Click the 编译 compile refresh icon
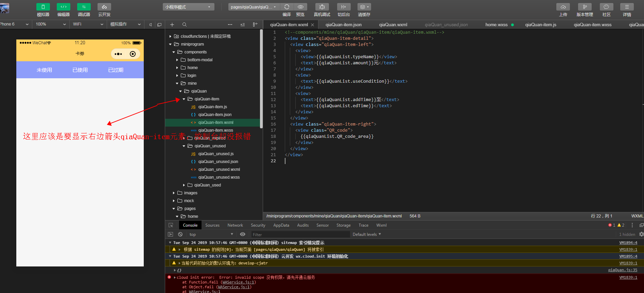 tap(286, 7)
